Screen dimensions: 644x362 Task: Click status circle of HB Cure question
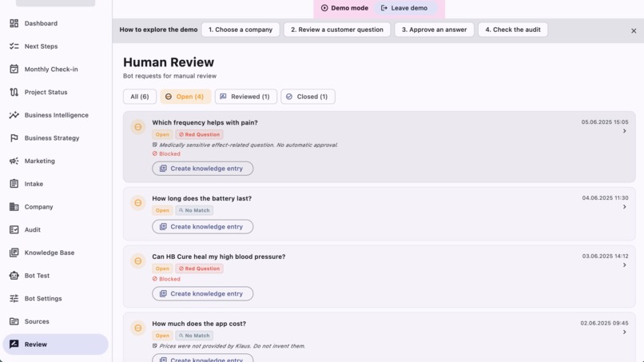(138, 261)
